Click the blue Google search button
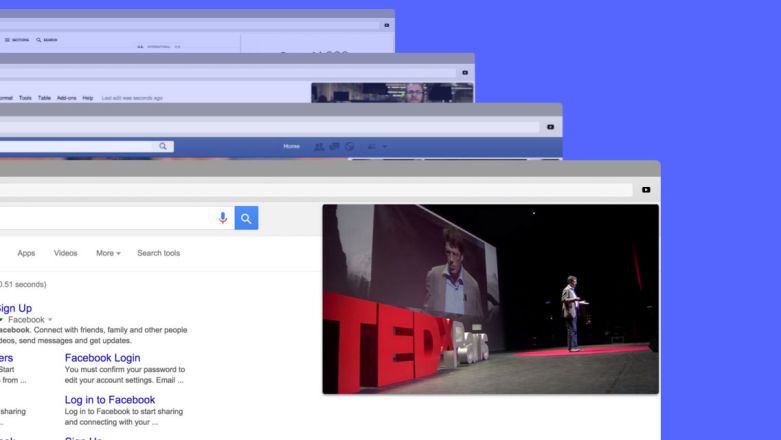The image size is (781, 440). pos(247,218)
